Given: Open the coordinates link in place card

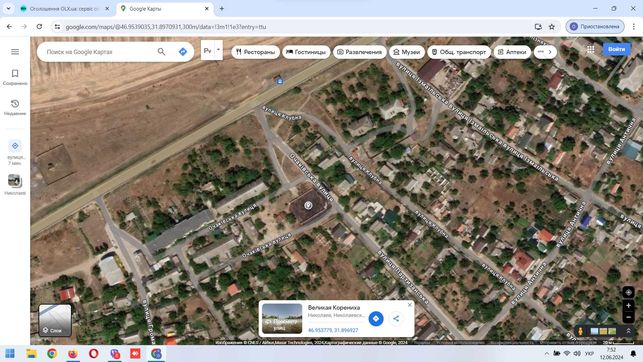Looking at the screenshot, I should tap(333, 330).
